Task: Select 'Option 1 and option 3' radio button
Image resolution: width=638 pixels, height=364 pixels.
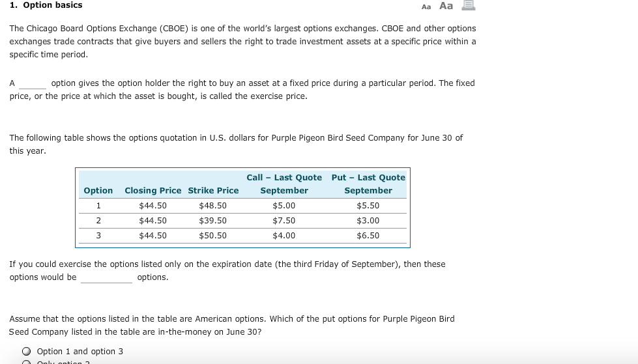Action: click(27, 352)
